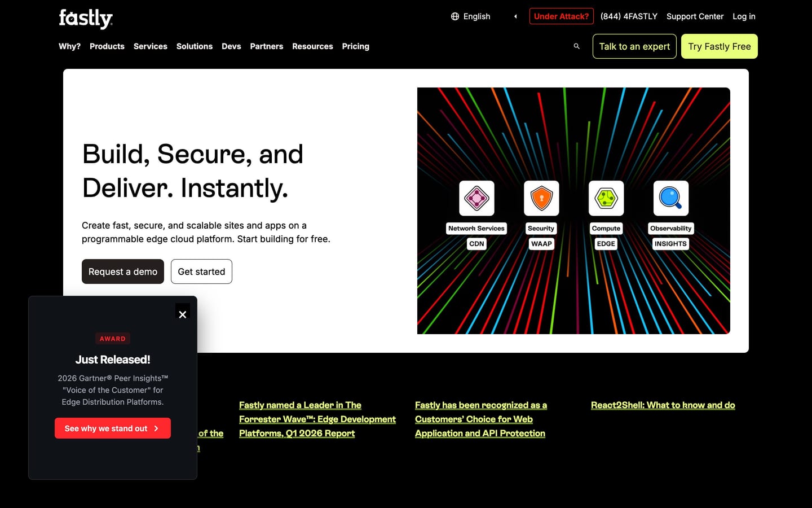Click the Log in link

pos(744,16)
